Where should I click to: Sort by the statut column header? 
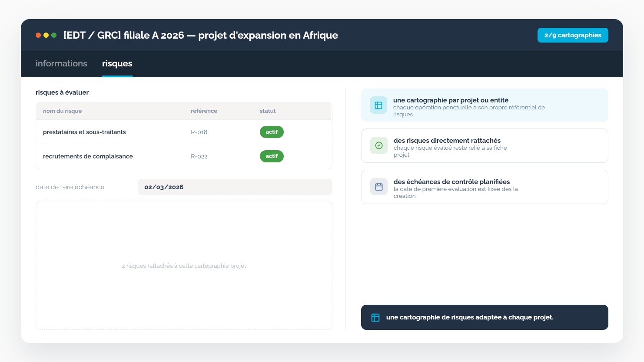point(268,111)
